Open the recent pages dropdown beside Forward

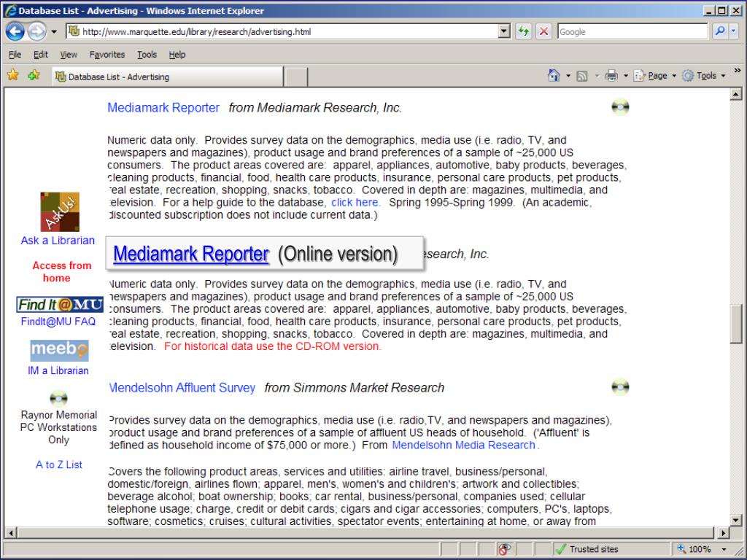tap(54, 32)
